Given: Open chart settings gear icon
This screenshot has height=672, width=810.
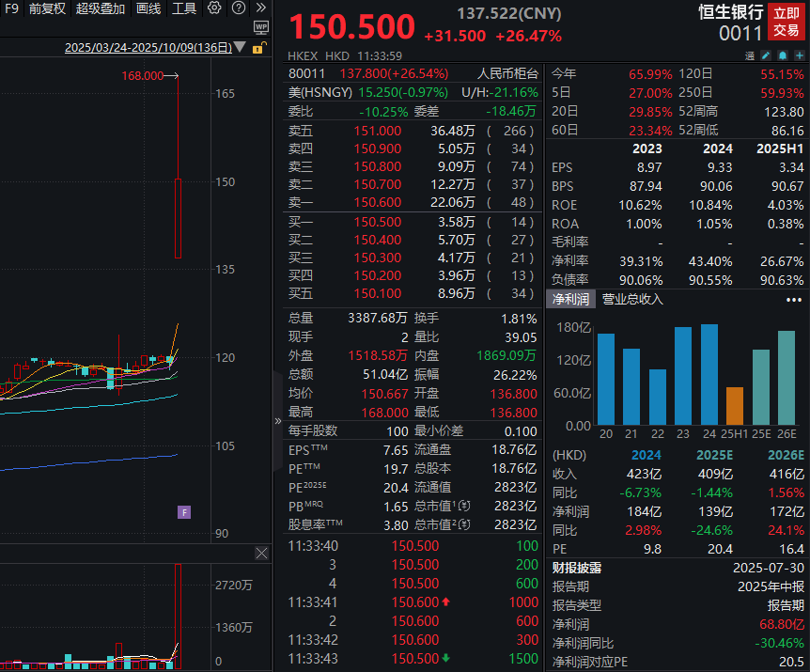Looking at the screenshot, I should point(214,8).
